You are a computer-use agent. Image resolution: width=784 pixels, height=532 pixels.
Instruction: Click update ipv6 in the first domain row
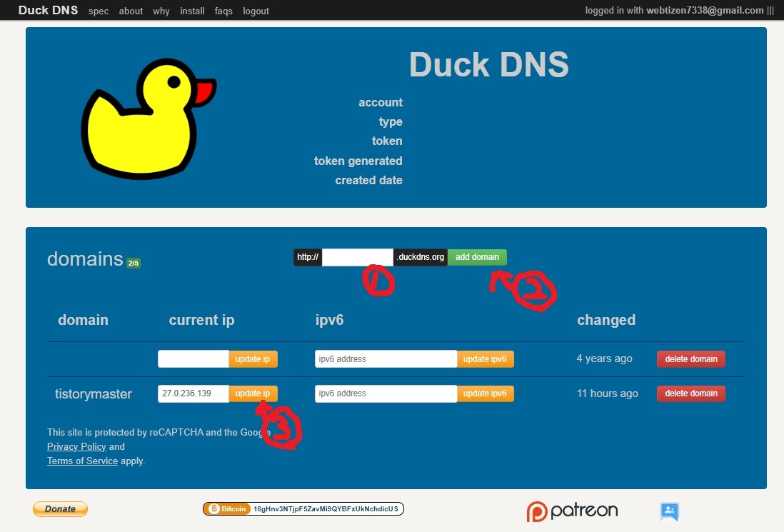coord(485,359)
